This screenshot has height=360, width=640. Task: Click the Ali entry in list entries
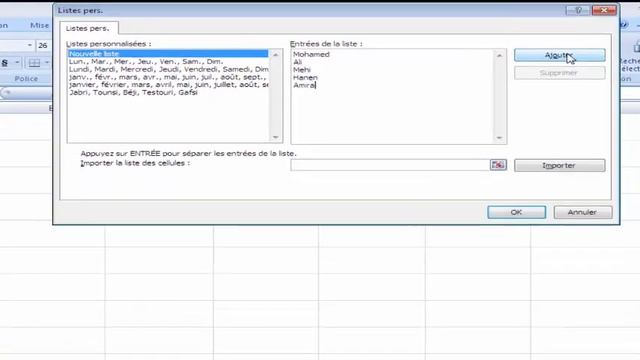298,62
